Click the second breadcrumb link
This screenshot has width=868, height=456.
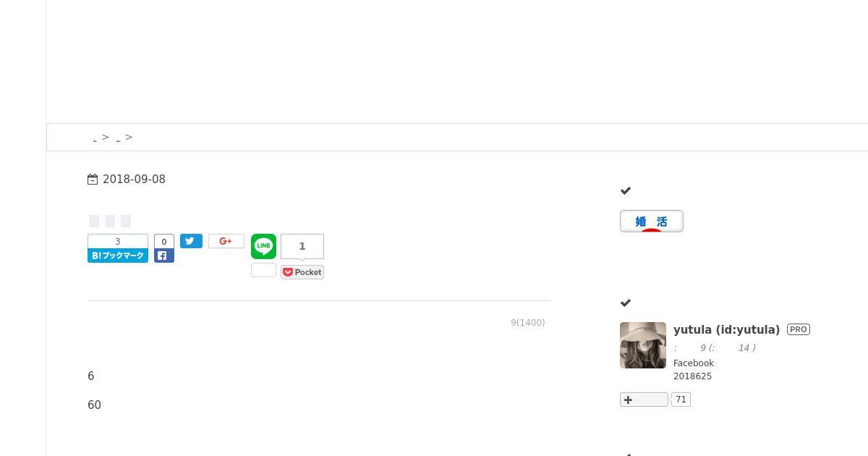[119, 138]
